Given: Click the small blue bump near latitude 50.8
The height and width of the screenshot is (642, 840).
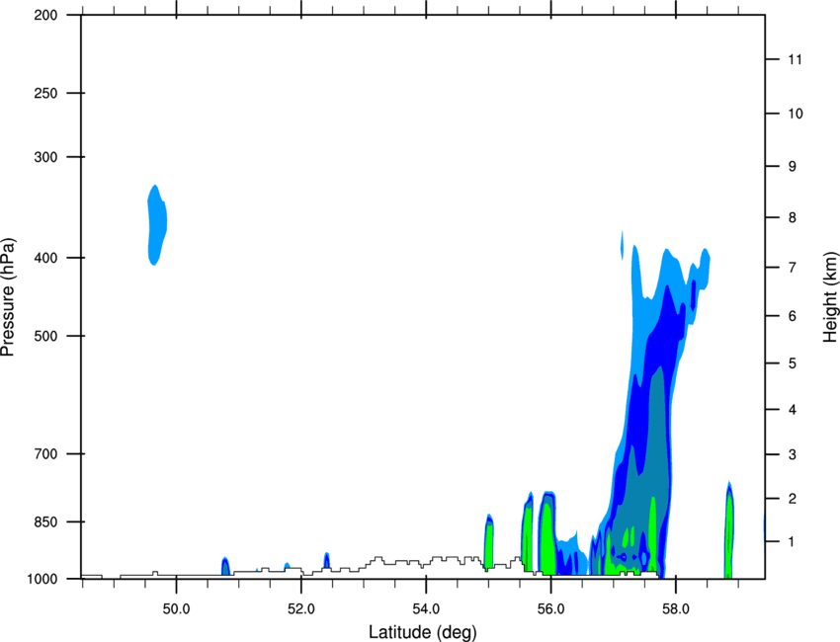Looking at the screenshot, I should tap(225, 567).
